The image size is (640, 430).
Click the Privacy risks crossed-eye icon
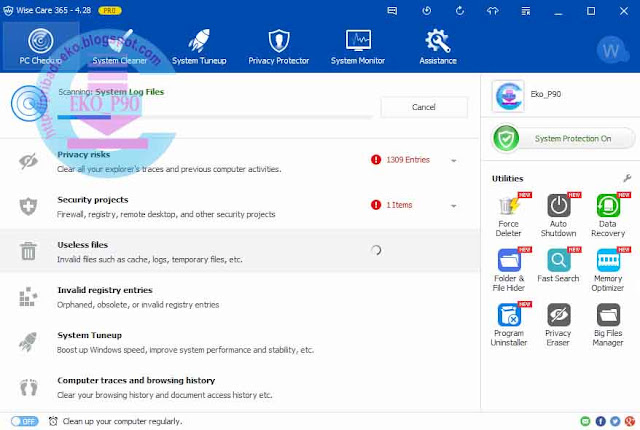pos(28,161)
